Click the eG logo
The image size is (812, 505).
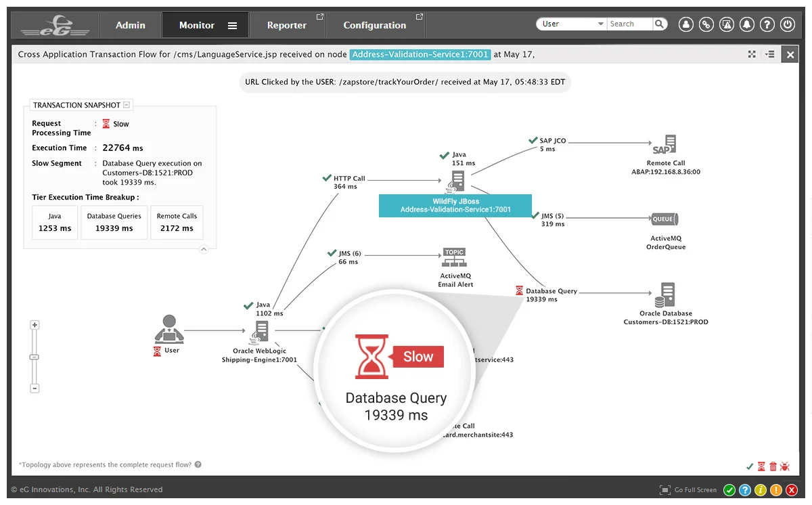tap(55, 26)
